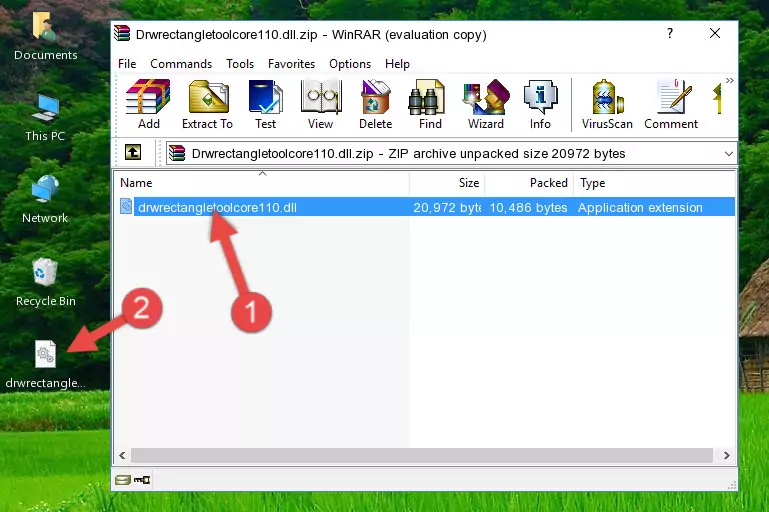Click the horizontal scrollbar left arrow
The image size is (769, 512).
pos(122,456)
